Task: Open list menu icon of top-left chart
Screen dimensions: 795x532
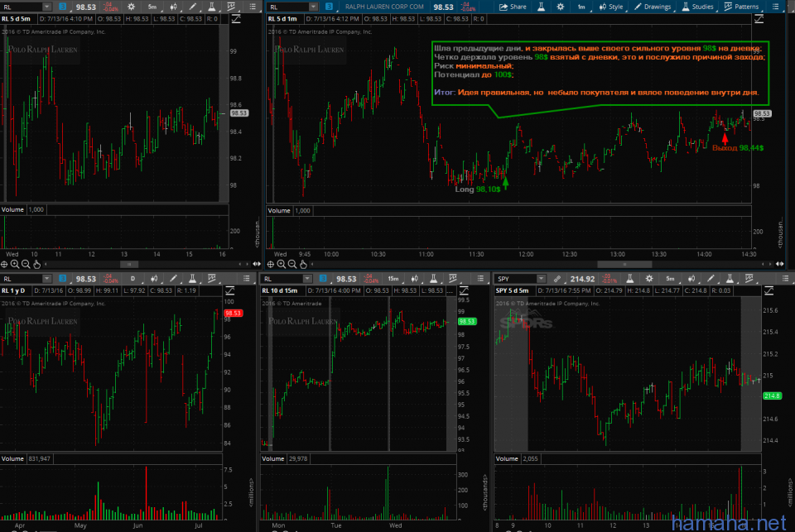Action: [x=253, y=7]
